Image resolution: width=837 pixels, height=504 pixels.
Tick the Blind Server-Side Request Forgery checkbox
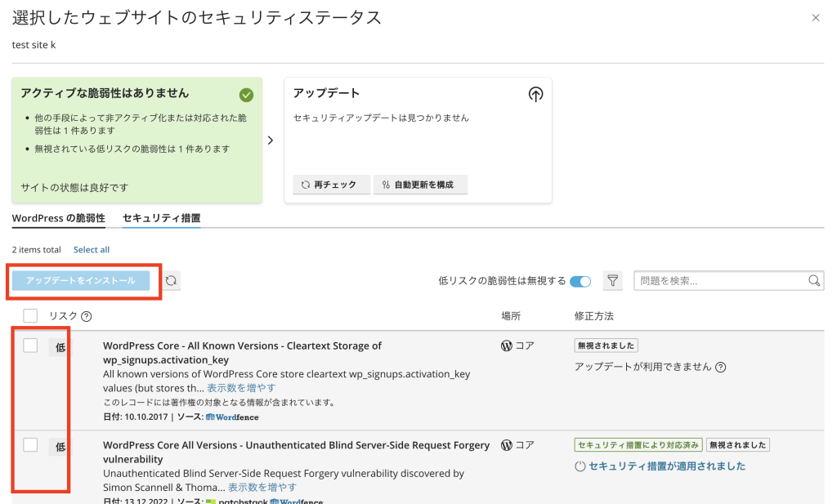30,445
